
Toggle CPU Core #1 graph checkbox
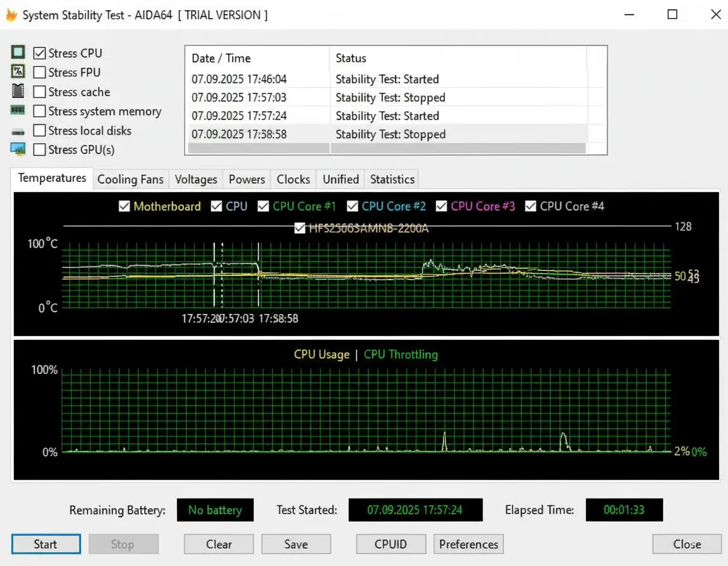click(264, 206)
